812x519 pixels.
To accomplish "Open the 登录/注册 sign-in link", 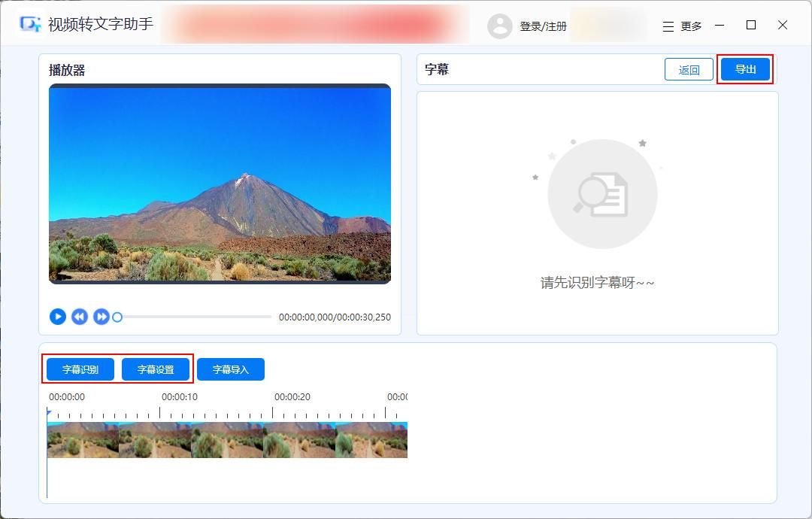I will (544, 26).
